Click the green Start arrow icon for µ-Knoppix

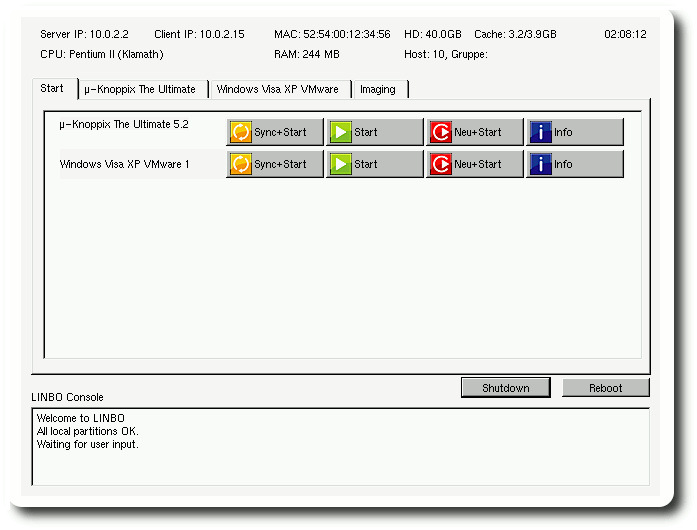point(341,132)
